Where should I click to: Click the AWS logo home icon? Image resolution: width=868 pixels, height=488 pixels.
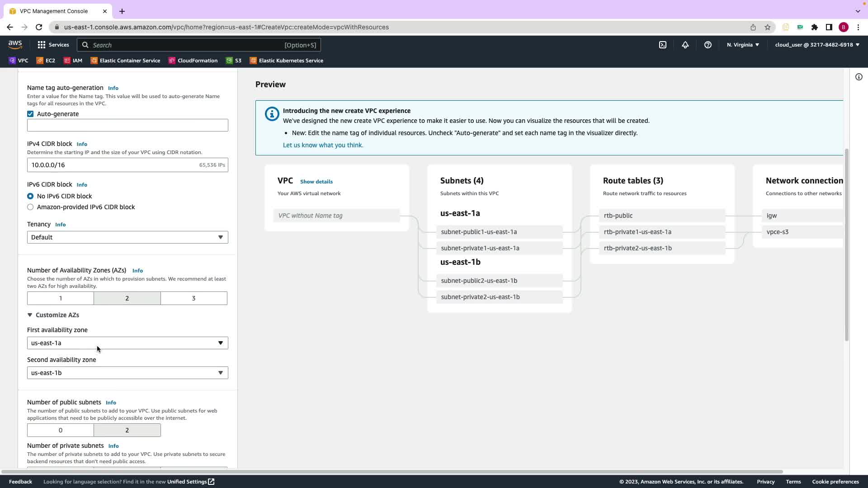coord(15,44)
